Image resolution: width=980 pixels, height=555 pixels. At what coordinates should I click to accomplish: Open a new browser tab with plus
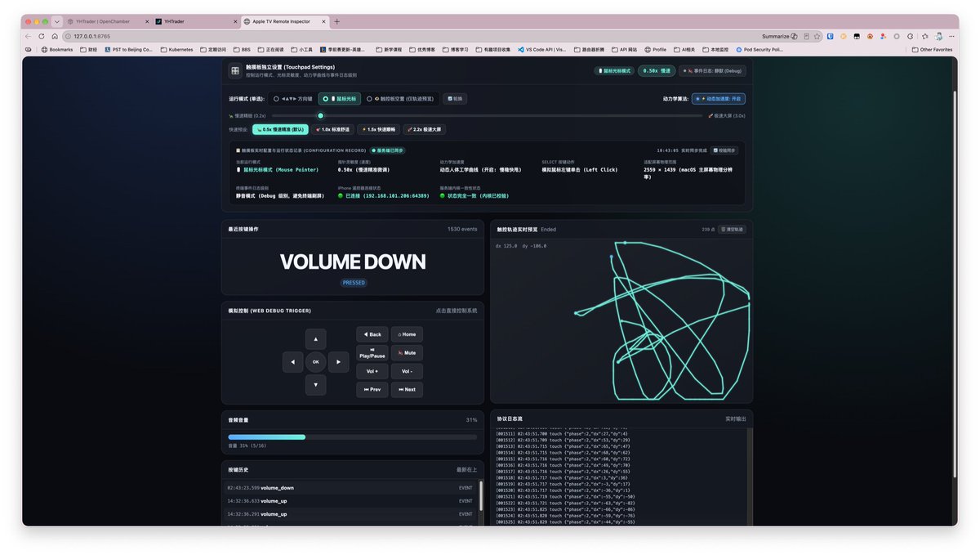coord(337,21)
